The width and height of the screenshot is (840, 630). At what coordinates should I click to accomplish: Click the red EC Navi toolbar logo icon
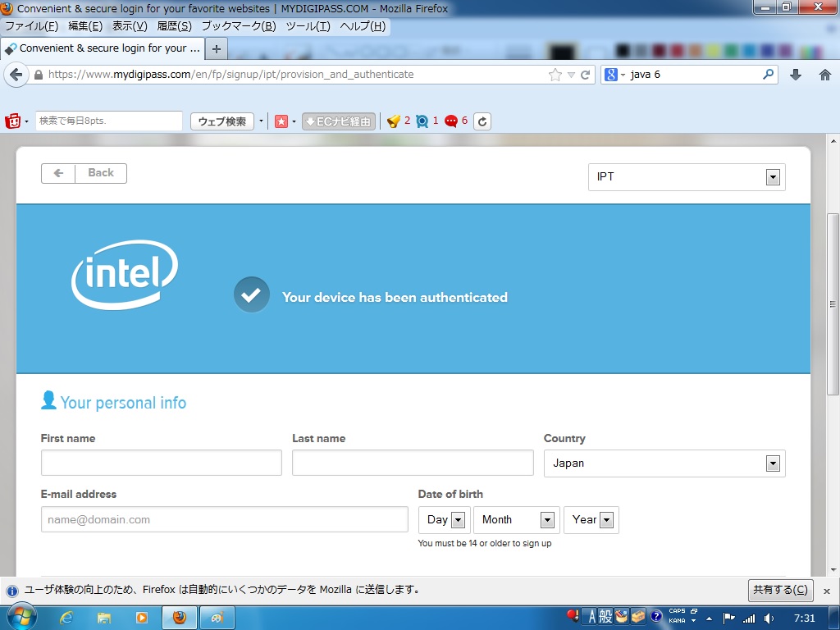tap(12, 121)
